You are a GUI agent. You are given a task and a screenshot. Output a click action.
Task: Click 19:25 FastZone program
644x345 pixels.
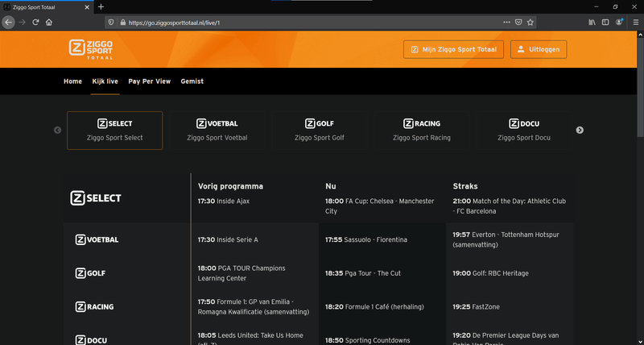[x=476, y=307]
